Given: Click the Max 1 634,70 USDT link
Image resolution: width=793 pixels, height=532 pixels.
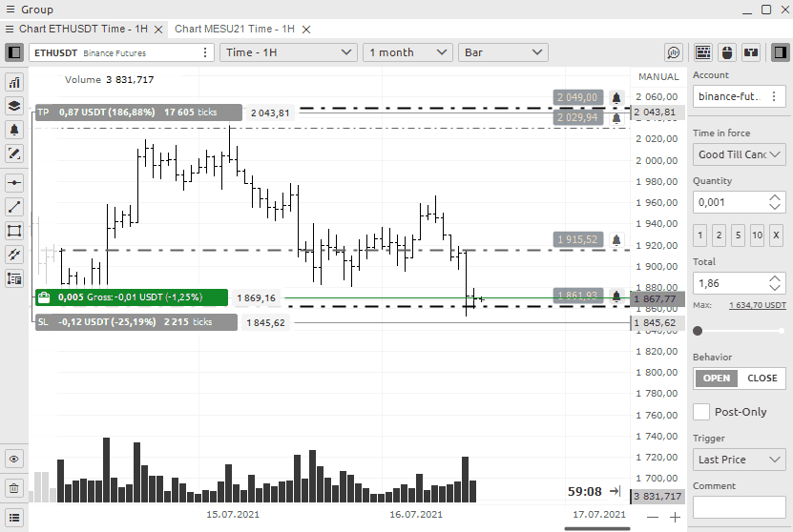Looking at the screenshot, I should pos(757,305).
